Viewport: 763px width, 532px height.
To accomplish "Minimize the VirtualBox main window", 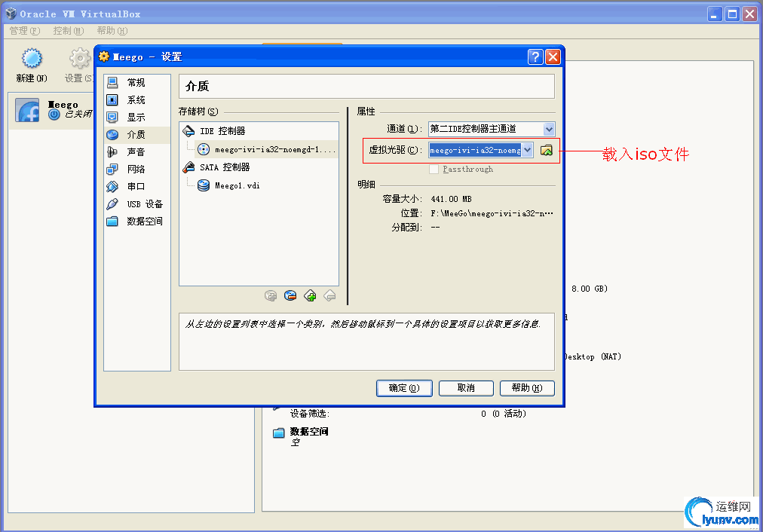I will click(714, 14).
